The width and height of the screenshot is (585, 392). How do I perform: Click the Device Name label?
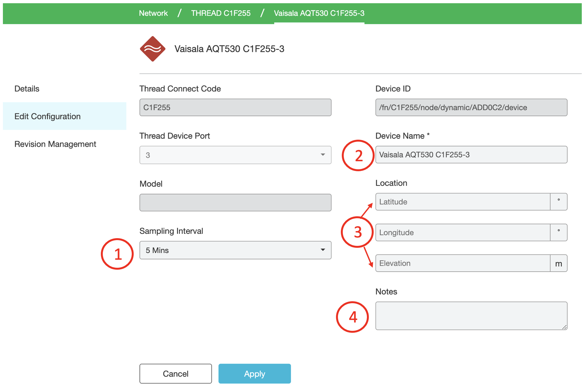point(402,136)
